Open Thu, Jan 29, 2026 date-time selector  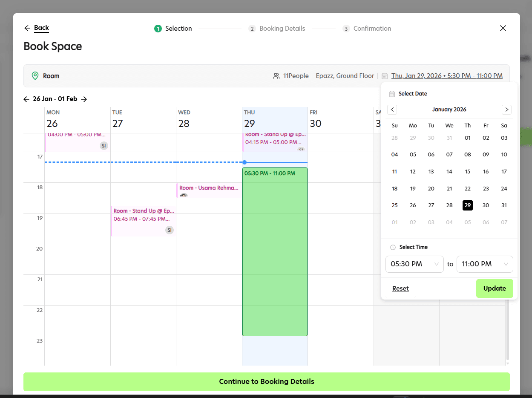pos(447,76)
